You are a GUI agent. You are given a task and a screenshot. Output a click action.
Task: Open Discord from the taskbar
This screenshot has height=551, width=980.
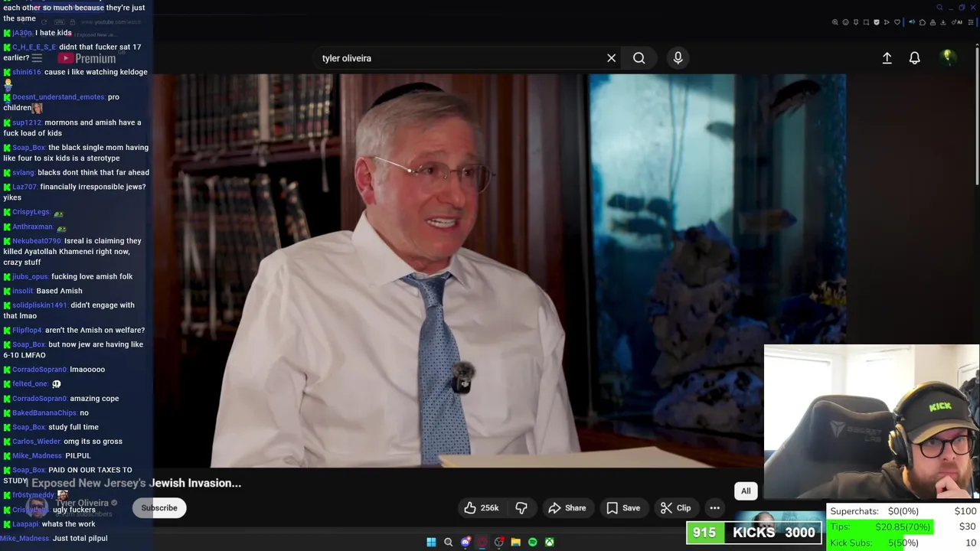coord(465,542)
